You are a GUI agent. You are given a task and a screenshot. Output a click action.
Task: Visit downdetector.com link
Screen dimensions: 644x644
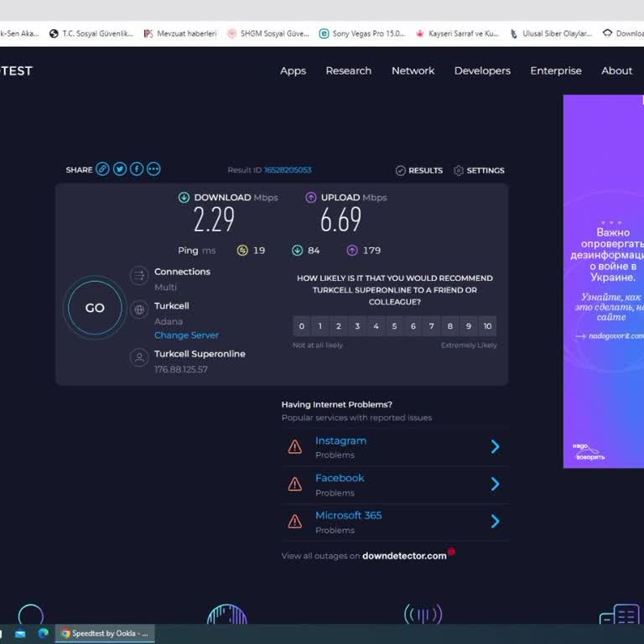[404, 556]
